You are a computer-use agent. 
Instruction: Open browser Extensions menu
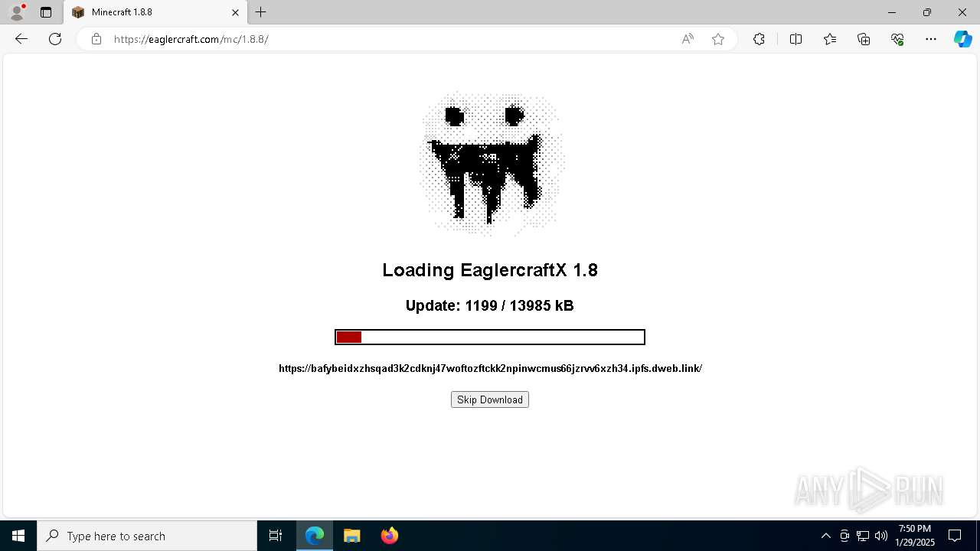(759, 39)
